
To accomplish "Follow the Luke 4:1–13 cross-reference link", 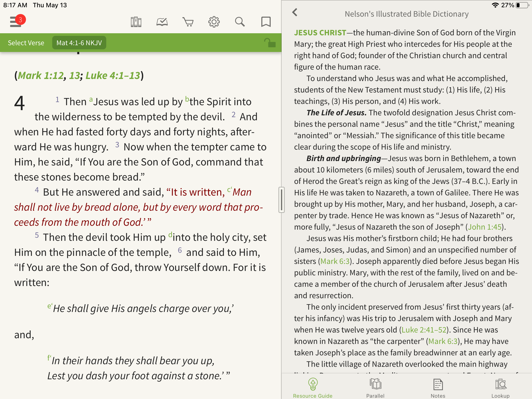I will tap(113, 76).
